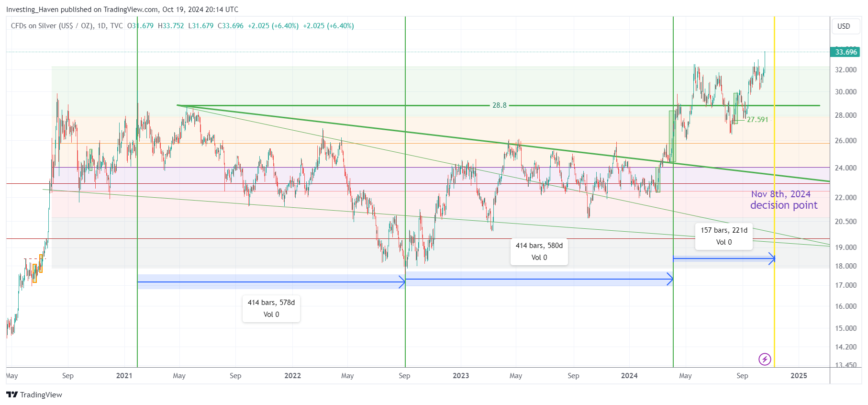Screen dimensions: 868x405
Task: Click the purple lightning bolt event icon
Action: tap(765, 359)
